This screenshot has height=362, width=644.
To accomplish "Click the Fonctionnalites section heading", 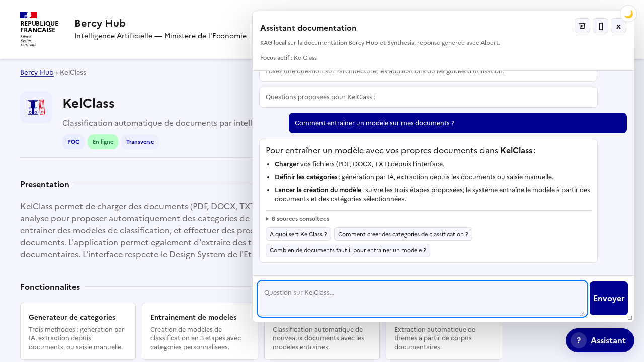I will point(50,287).
